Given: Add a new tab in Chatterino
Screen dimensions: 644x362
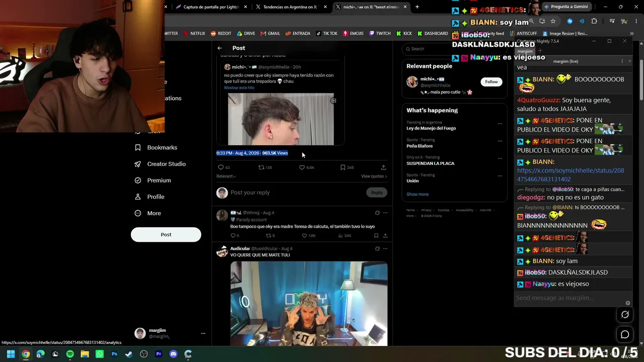Looking at the screenshot, I should pos(540,51).
